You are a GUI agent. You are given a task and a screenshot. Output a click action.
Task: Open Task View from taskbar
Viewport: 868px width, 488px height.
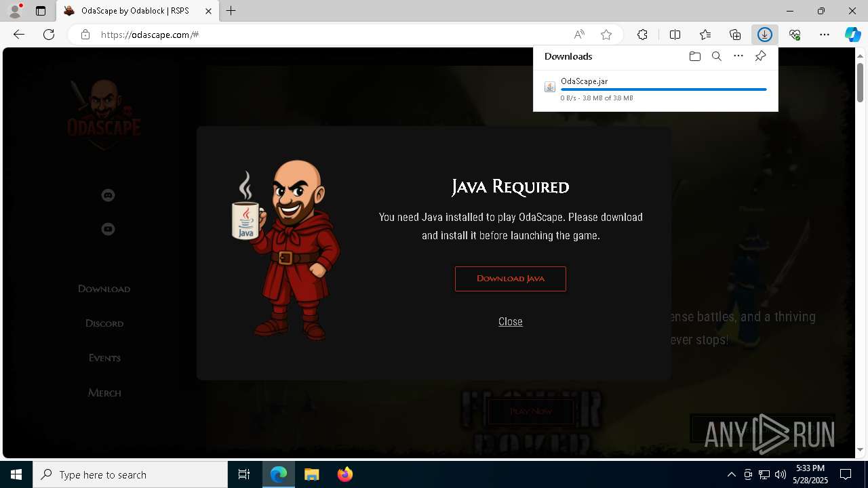[x=244, y=474]
